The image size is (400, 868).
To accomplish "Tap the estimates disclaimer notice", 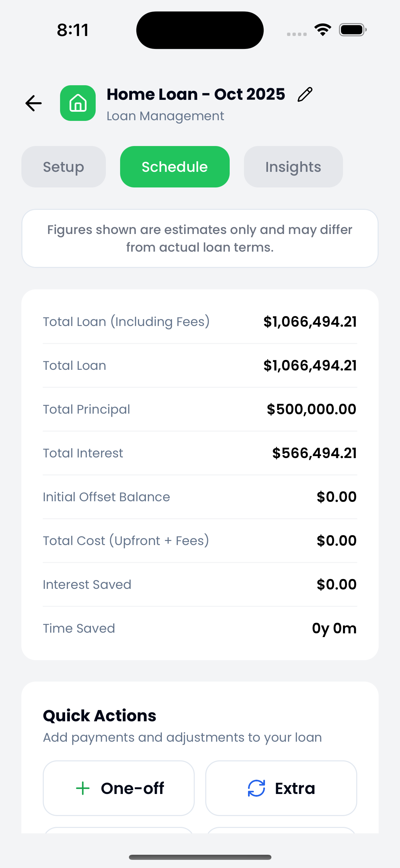I will (200, 238).
